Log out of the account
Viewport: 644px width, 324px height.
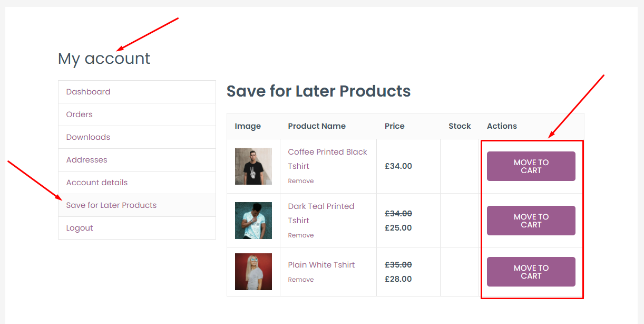point(80,227)
